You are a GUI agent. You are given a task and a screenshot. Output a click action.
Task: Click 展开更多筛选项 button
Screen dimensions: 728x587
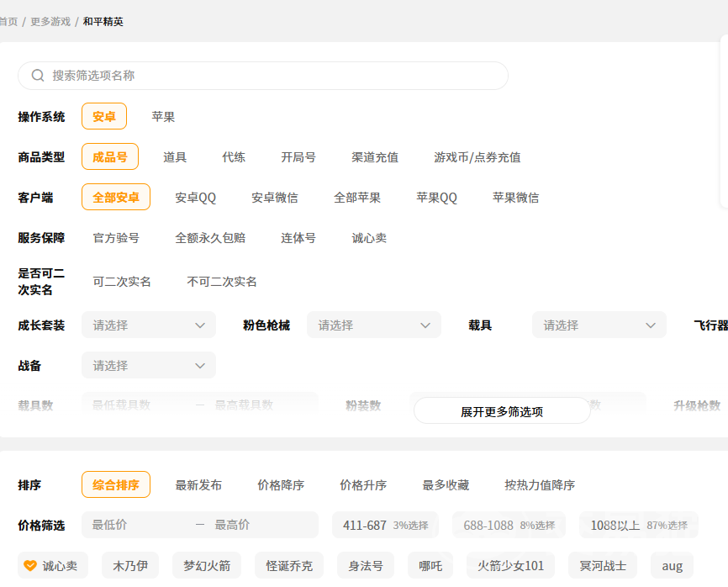[502, 411]
